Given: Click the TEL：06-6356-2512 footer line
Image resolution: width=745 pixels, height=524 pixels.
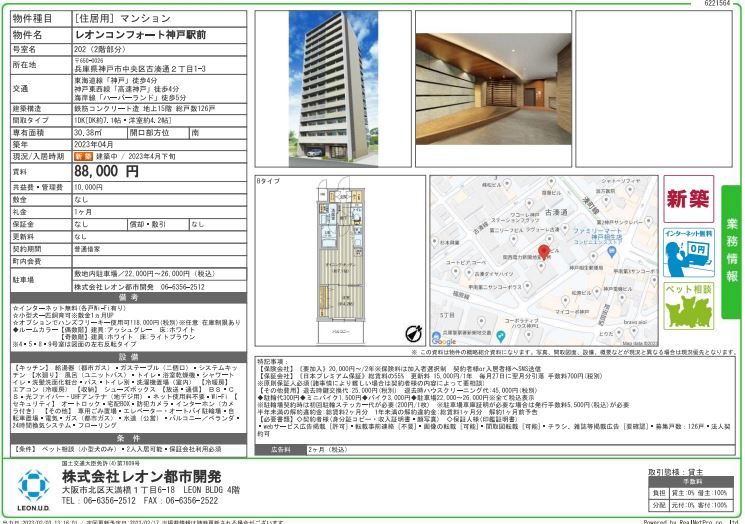Looking at the screenshot, I should pos(98,501).
